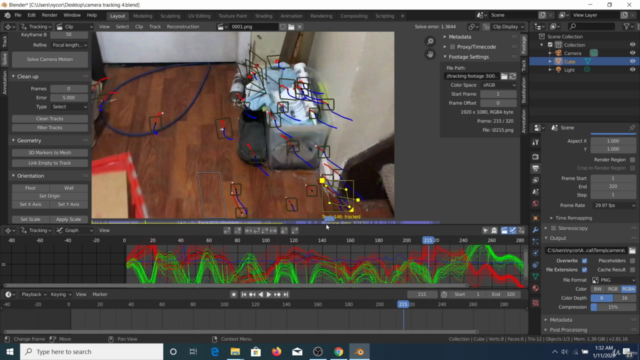
Task: Click the Set Origin button
Action: (49, 196)
